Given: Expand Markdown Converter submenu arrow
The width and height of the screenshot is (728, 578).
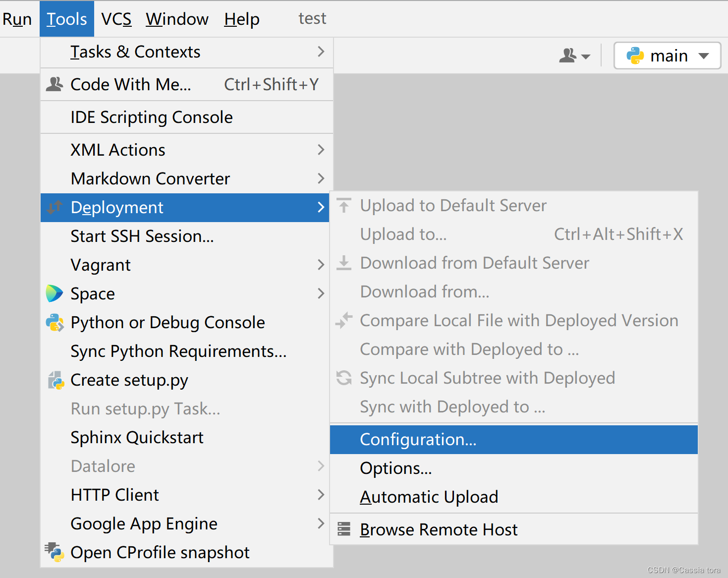Looking at the screenshot, I should 321,178.
